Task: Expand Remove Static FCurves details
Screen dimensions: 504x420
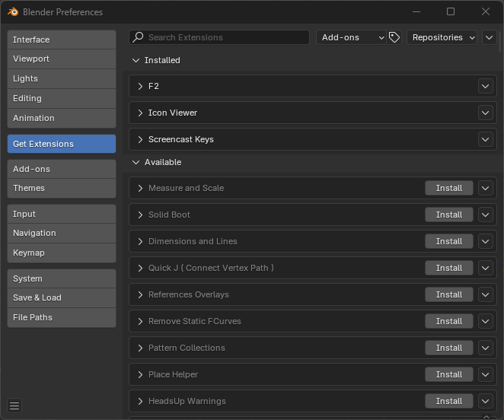Action: (x=140, y=321)
